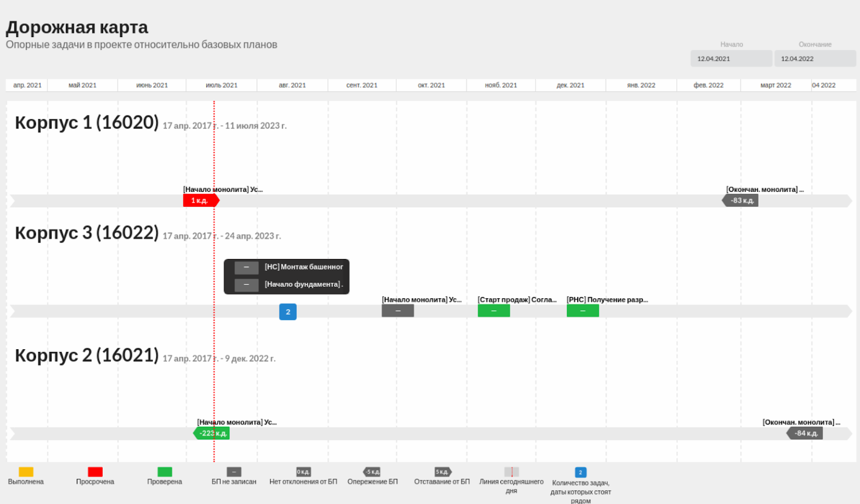Click the blue task count badge 2
The image size is (860, 504).
[288, 312]
